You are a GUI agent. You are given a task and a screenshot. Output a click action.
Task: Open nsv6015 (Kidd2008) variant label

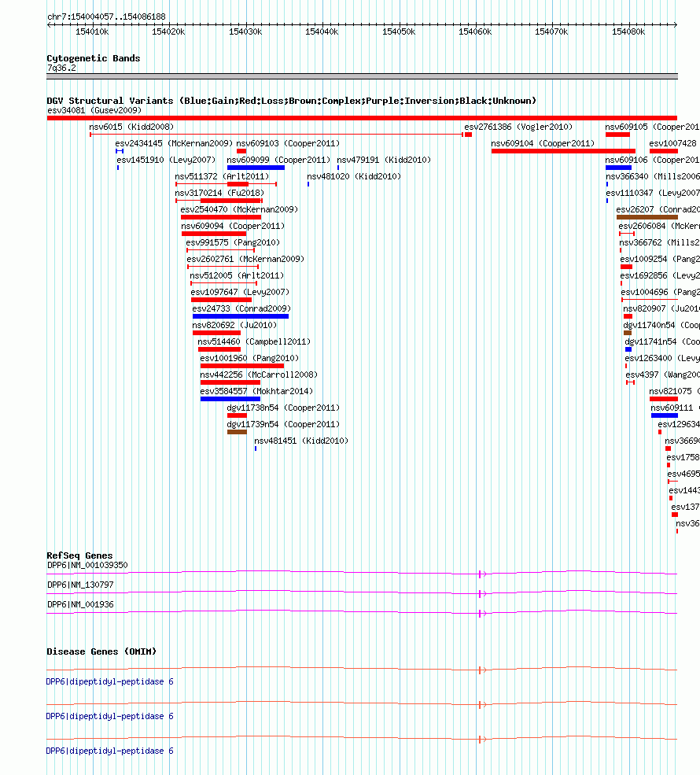point(131,127)
